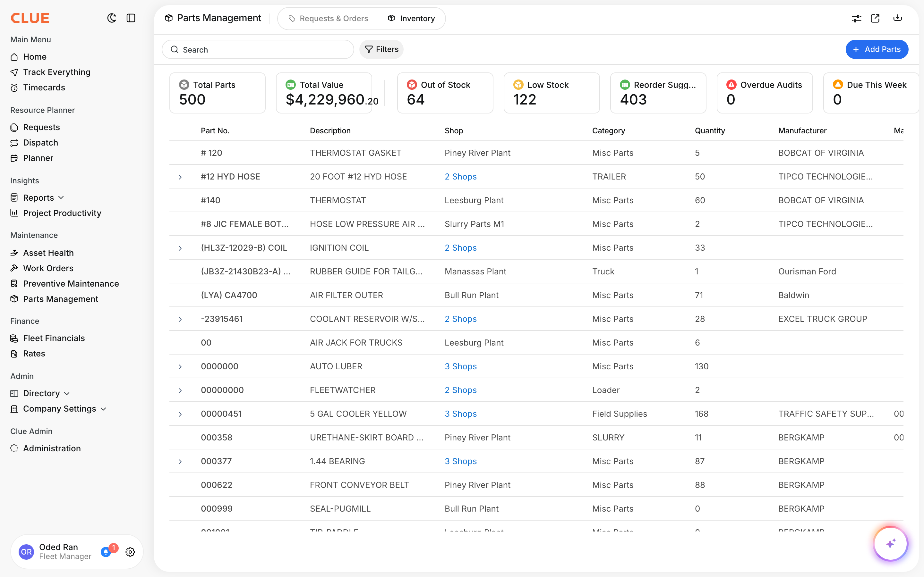The image size is (924, 577).
Task: Click the Add Parts button
Action: click(x=877, y=49)
